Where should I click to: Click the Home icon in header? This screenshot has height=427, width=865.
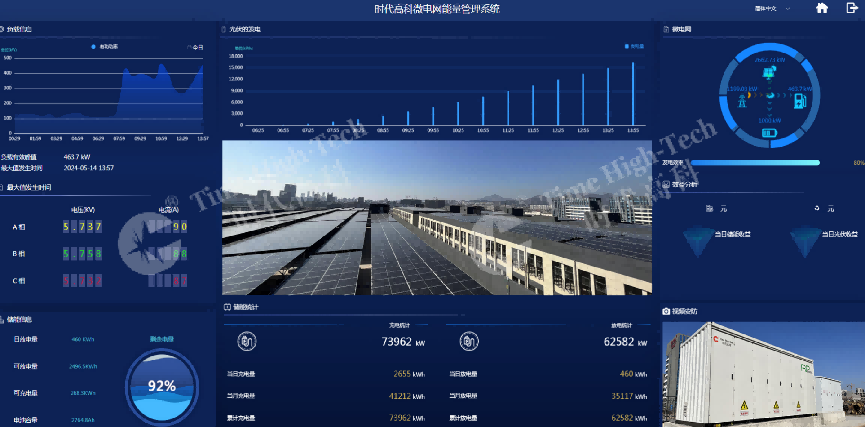822,8
